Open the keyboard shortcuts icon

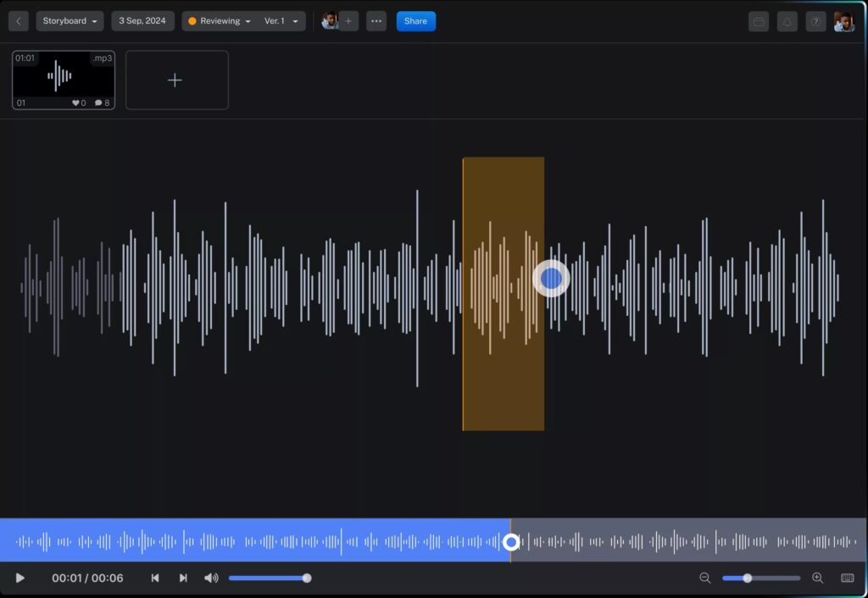pos(847,578)
